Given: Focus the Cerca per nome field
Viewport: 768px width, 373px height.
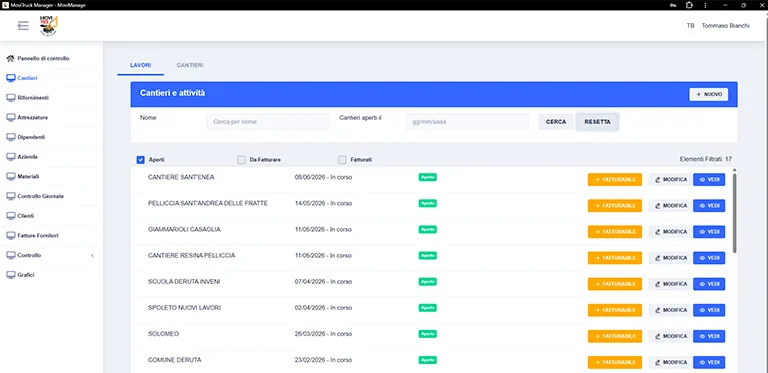Looking at the screenshot, I should tap(268, 121).
